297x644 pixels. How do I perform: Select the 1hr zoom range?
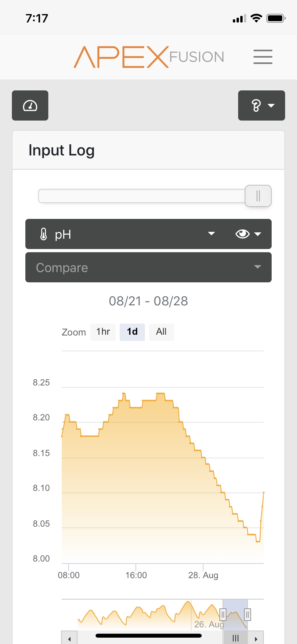point(103,332)
